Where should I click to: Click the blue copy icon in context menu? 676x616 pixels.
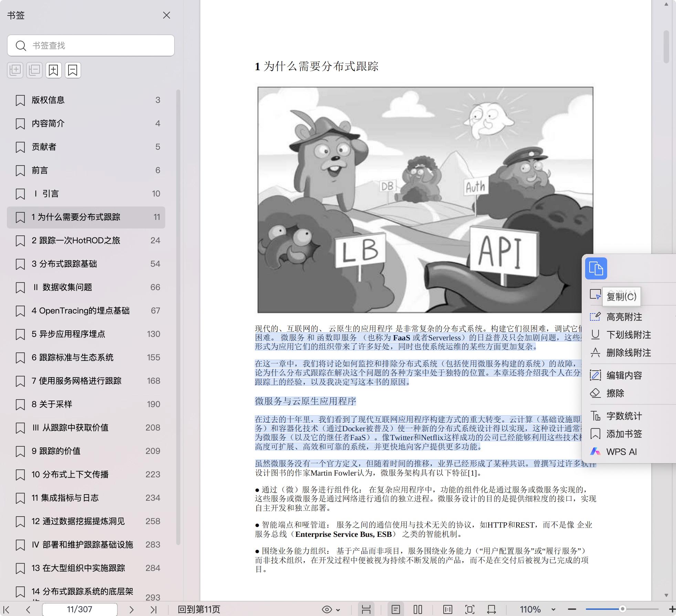point(596,268)
